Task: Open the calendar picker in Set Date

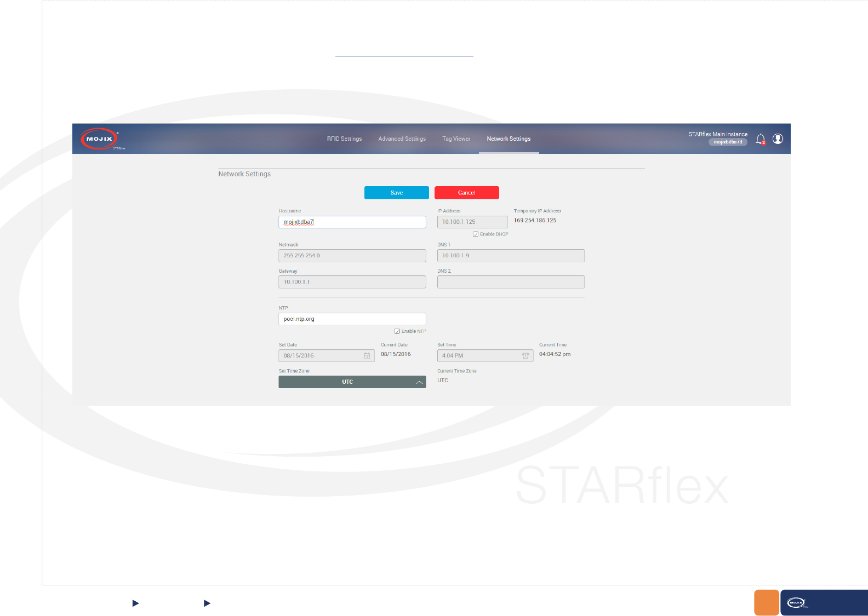Action: (x=367, y=356)
